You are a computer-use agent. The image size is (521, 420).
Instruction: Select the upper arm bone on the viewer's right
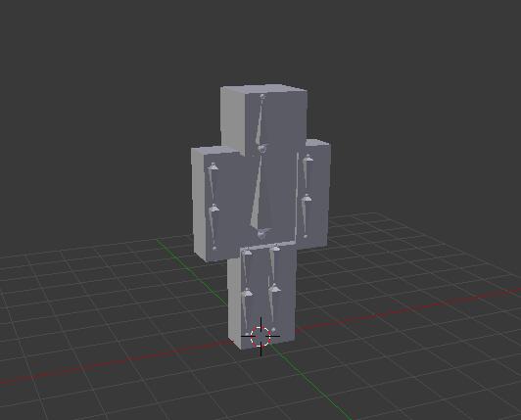tap(307, 177)
